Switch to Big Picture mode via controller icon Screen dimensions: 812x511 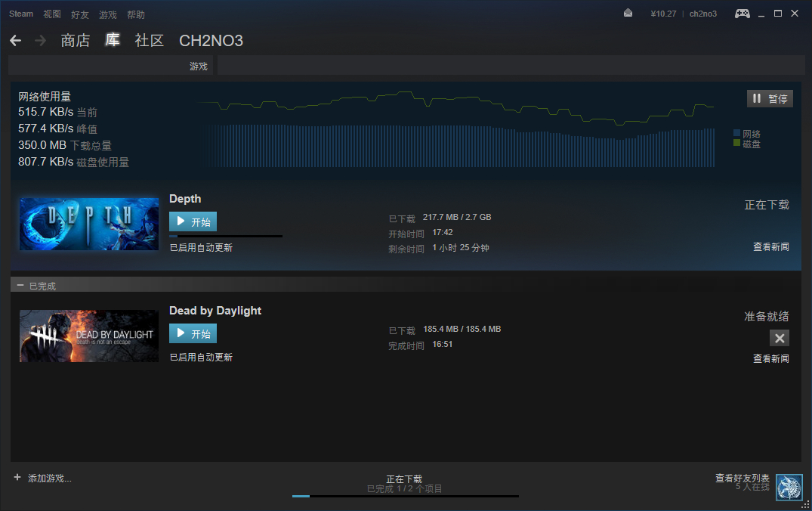742,14
